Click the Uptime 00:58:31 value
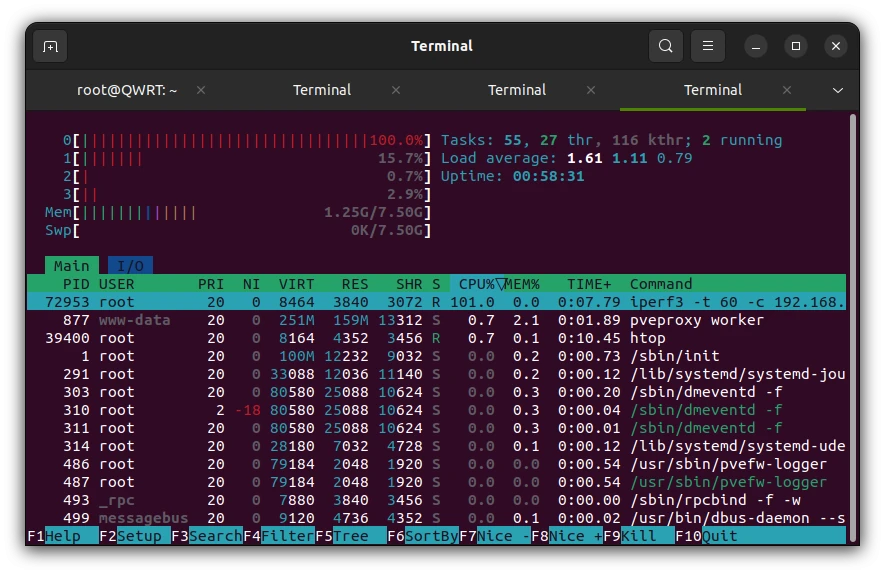 [548, 176]
